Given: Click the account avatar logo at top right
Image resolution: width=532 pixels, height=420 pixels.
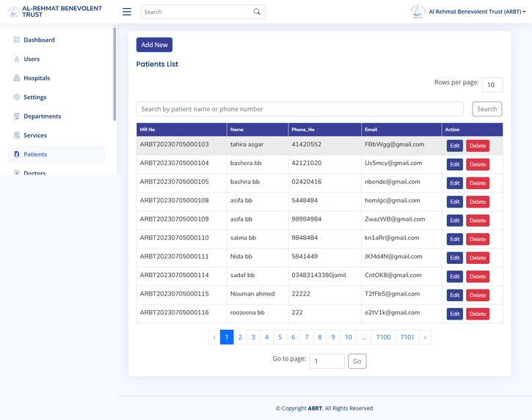Looking at the screenshot, I should click(418, 12).
